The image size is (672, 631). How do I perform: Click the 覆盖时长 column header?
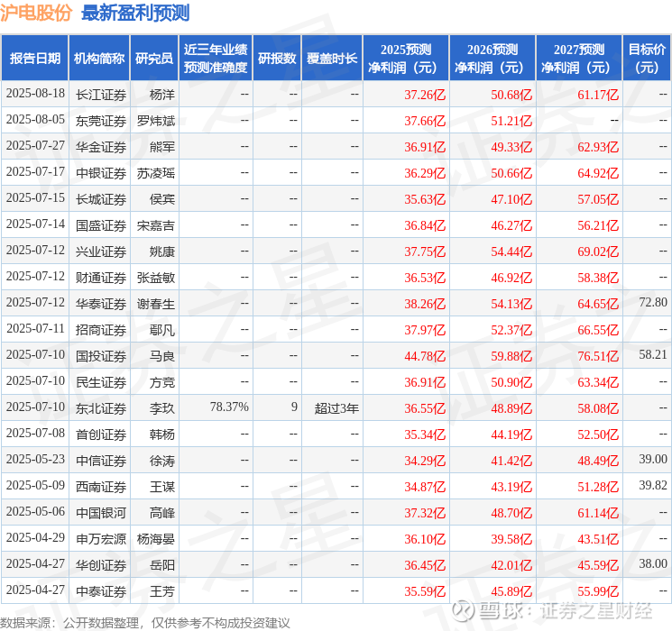pyautogui.click(x=332, y=58)
